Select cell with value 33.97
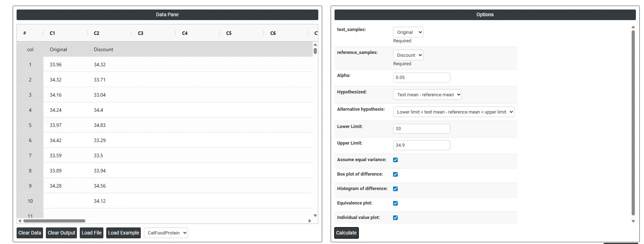 pyautogui.click(x=65, y=125)
